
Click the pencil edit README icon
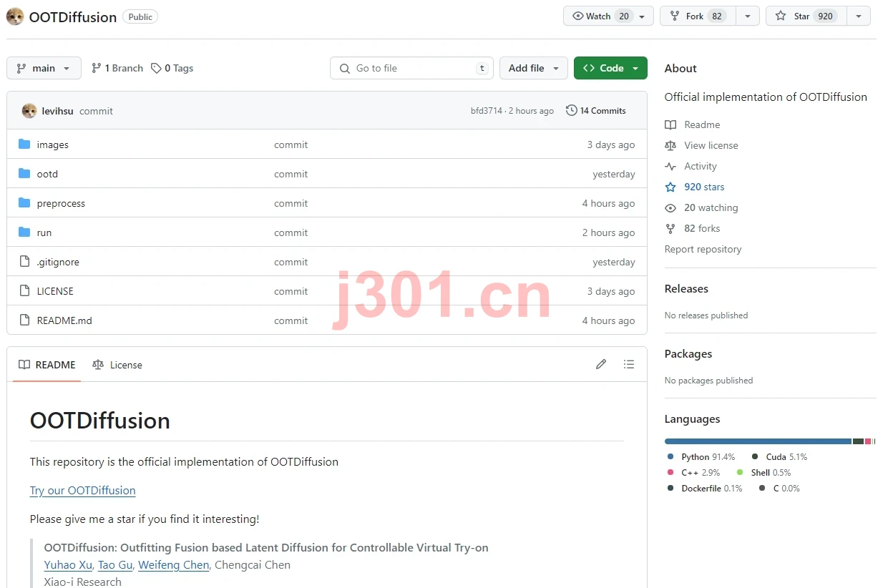click(x=601, y=364)
